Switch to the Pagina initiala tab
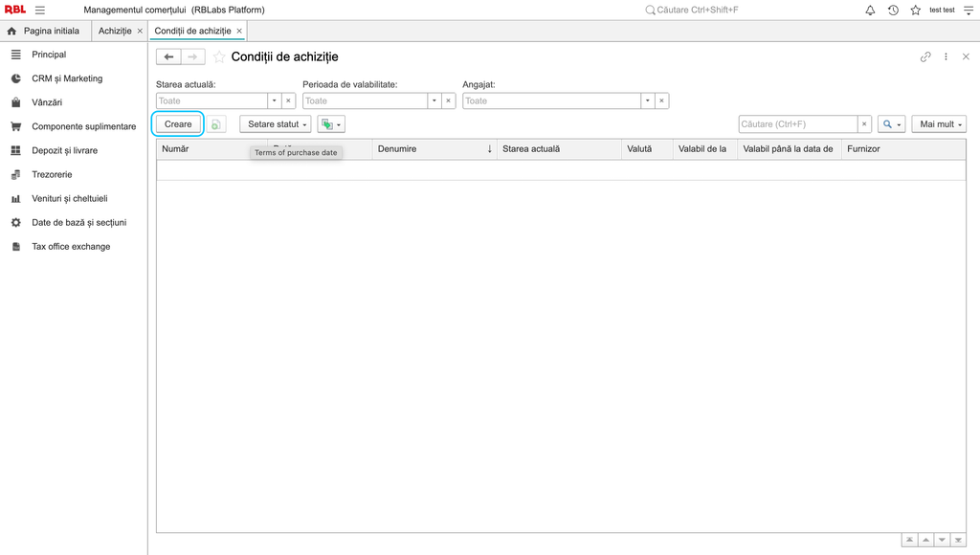This screenshot has width=980, height=555. coord(45,31)
